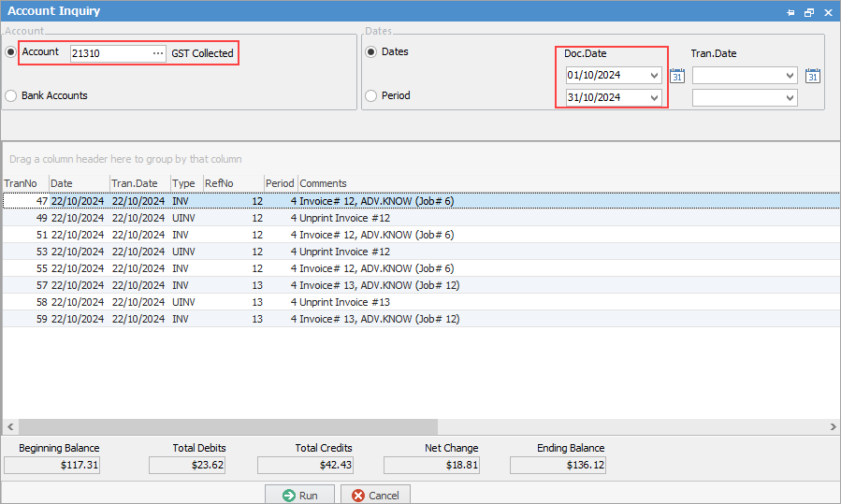Sort by the Comments column header
Screen dimensions: 841x504
[323, 183]
